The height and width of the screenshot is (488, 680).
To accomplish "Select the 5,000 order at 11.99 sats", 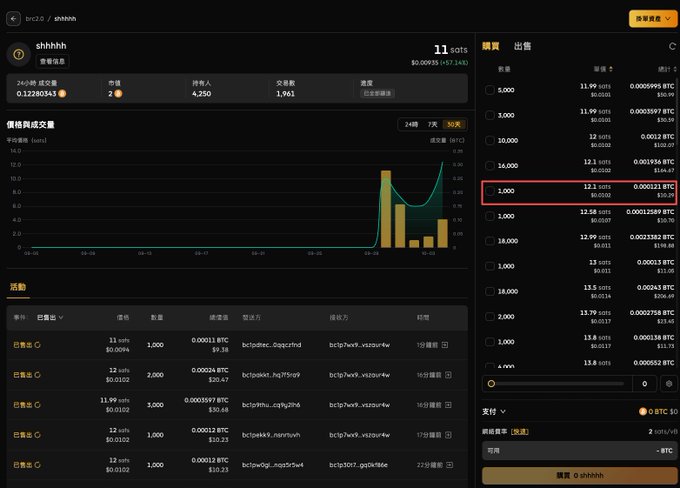I will click(490, 90).
